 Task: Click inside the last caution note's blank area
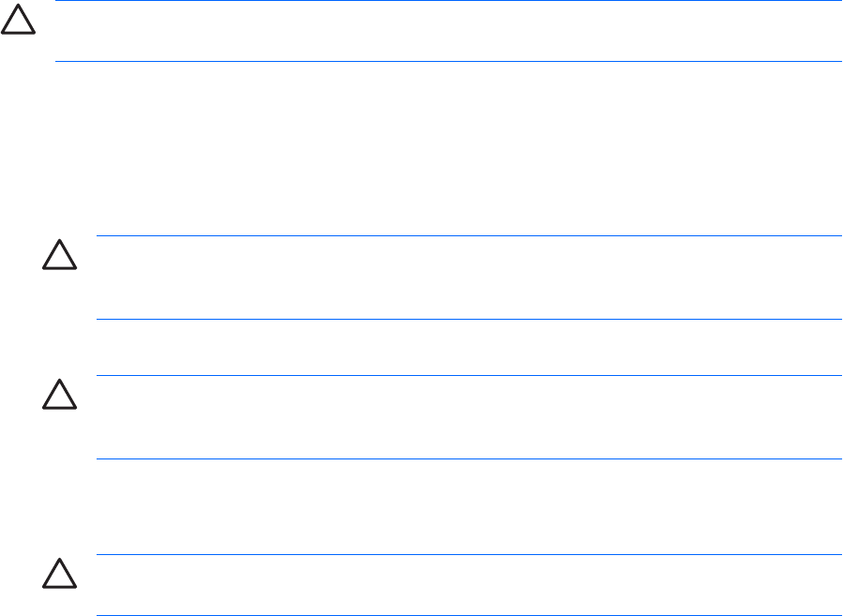(469, 585)
